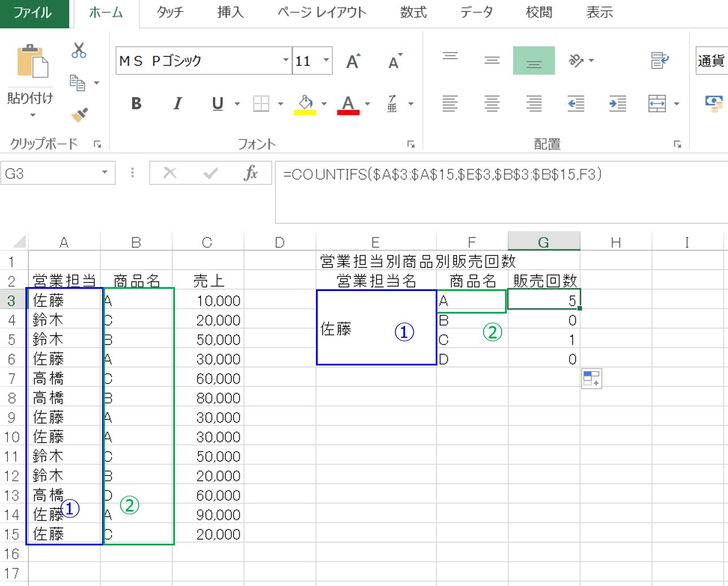The image size is (728, 586).
Task: Apply the yellow fill color
Action: pyautogui.click(x=305, y=104)
